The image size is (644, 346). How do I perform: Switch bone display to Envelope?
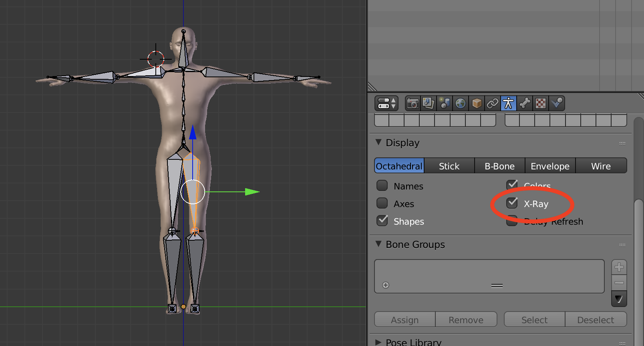pos(550,166)
